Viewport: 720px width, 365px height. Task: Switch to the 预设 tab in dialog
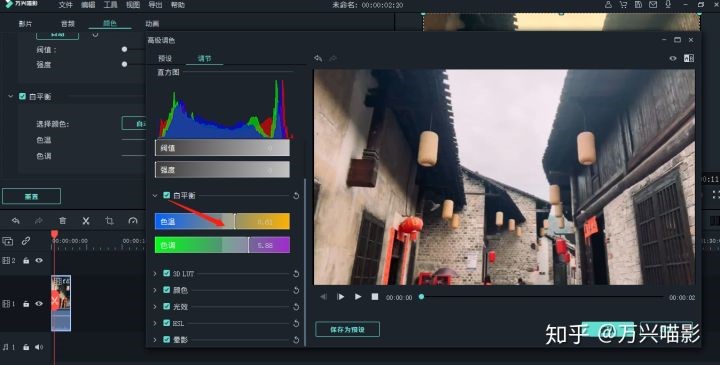[x=165, y=58]
